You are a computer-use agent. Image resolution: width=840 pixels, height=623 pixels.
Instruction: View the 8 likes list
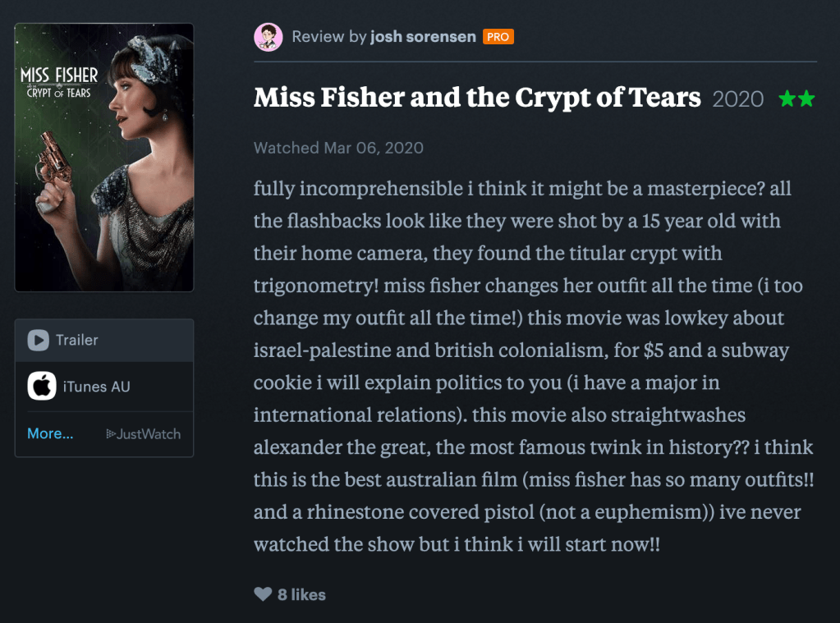301,595
